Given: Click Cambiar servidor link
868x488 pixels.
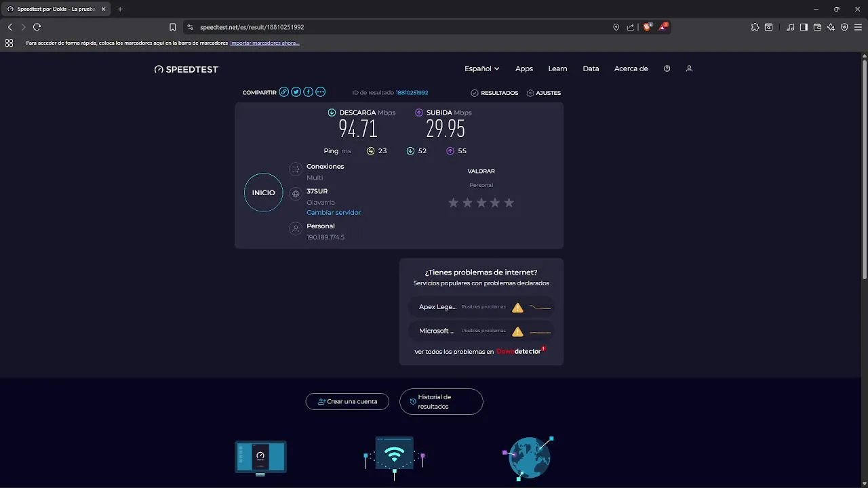Looking at the screenshot, I should click(334, 213).
